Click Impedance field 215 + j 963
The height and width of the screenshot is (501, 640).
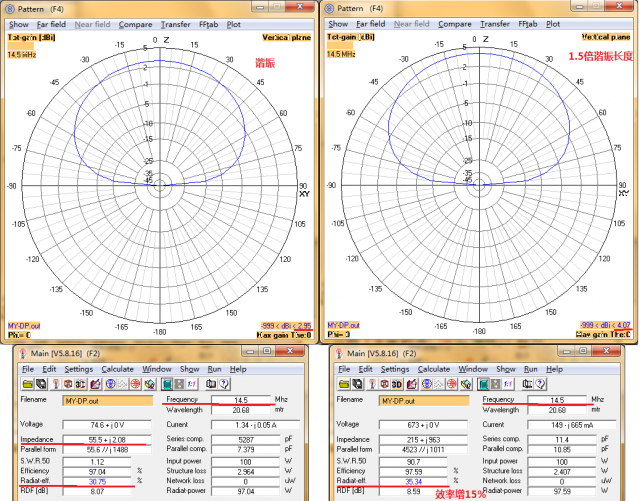click(x=423, y=440)
